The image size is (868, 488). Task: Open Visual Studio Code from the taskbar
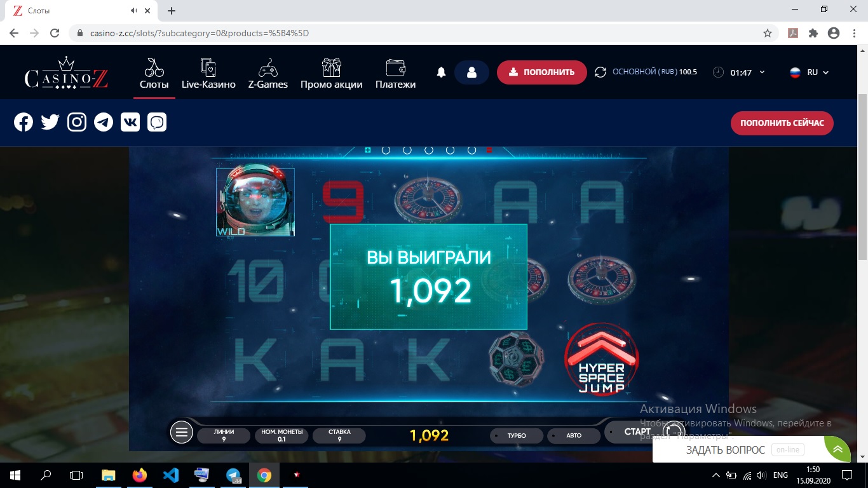[x=170, y=475]
